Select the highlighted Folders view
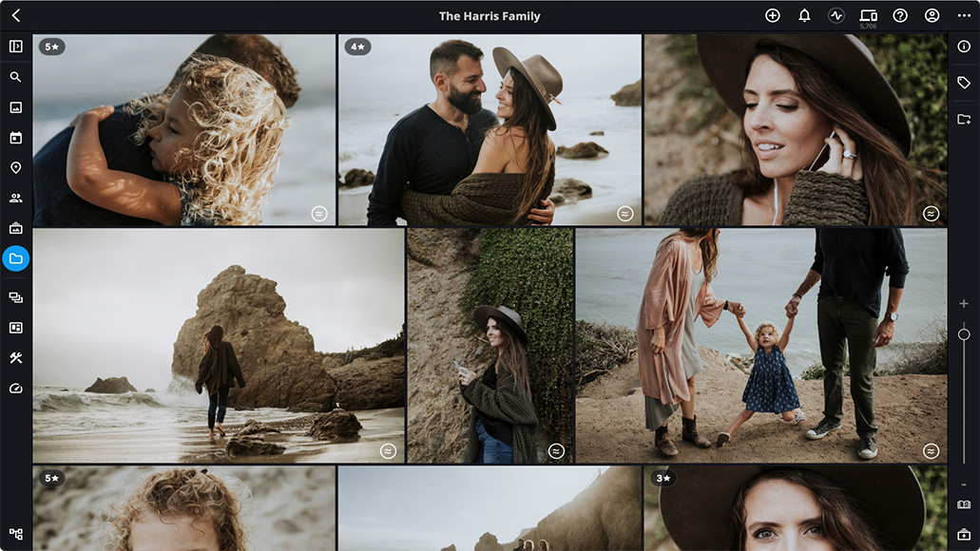Image resolution: width=980 pixels, height=551 pixels. (15, 258)
